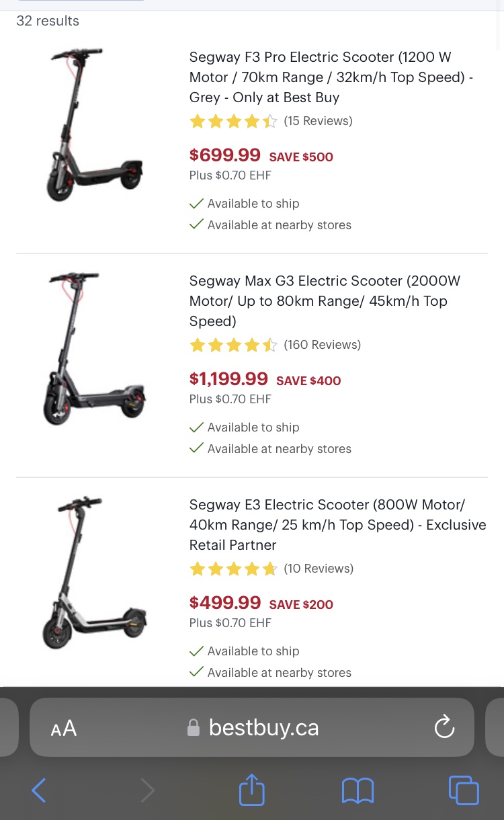Open the 160 Reviews rating link
Viewport: 504px width, 820px height.
coord(322,345)
